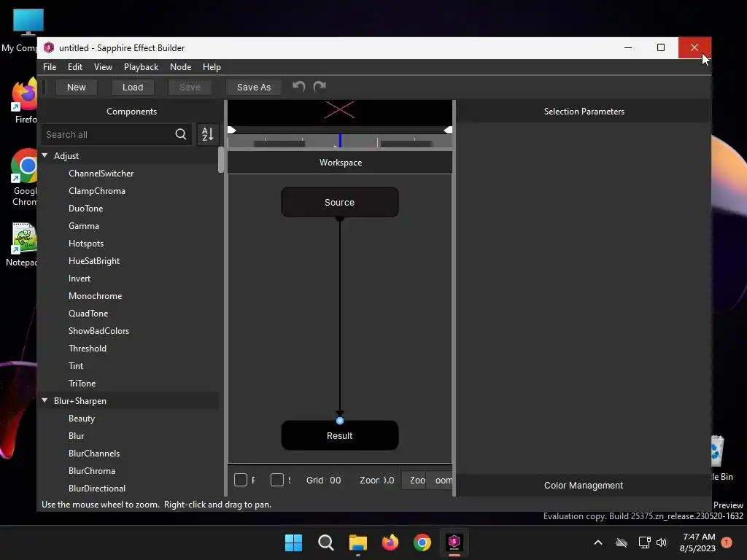747x560 pixels.
Task: Open taskbar Search
Action: [326, 542]
